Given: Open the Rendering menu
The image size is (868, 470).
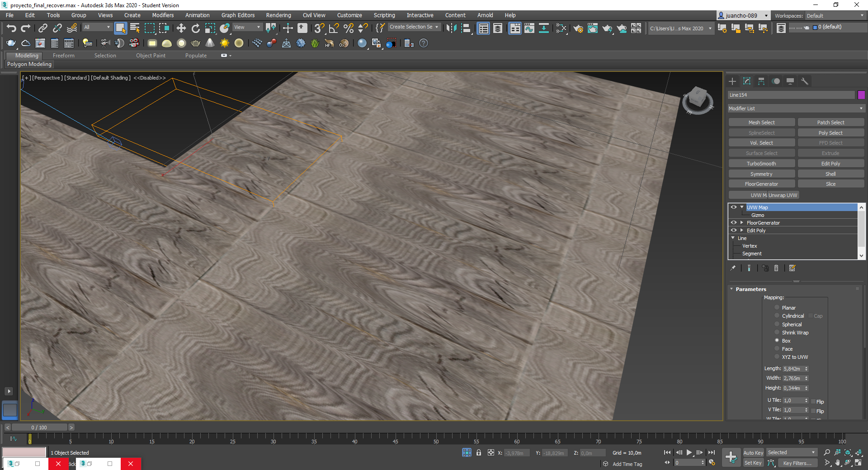Looking at the screenshot, I should pyautogui.click(x=278, y=15).
